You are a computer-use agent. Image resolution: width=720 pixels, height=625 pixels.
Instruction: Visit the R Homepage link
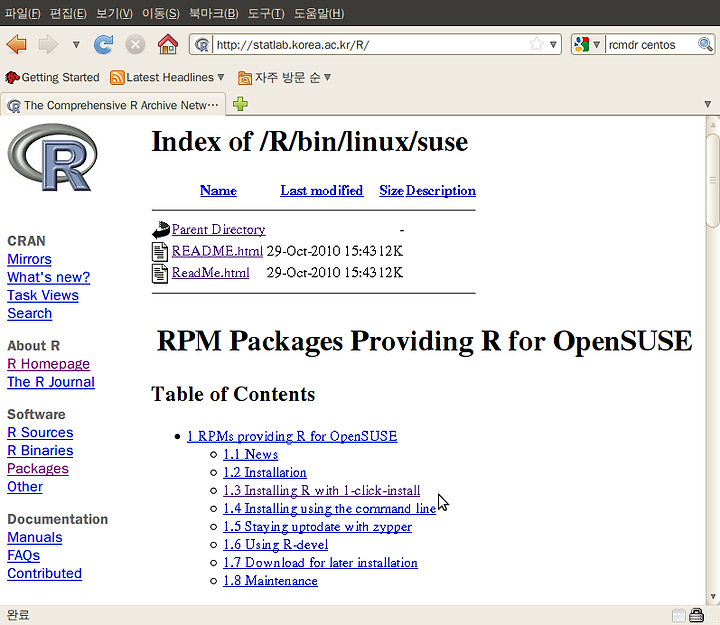[48, 364]
